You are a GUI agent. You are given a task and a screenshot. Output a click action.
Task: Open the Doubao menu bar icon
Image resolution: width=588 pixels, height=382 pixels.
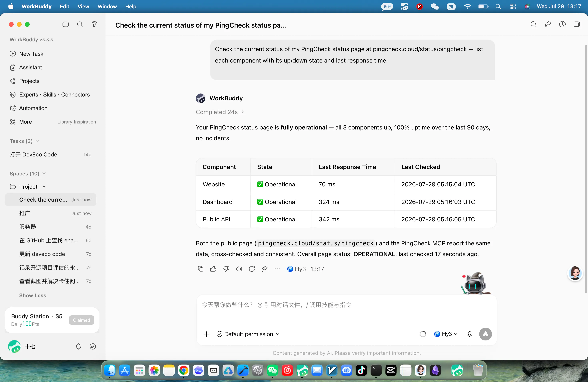coord(387,6)
